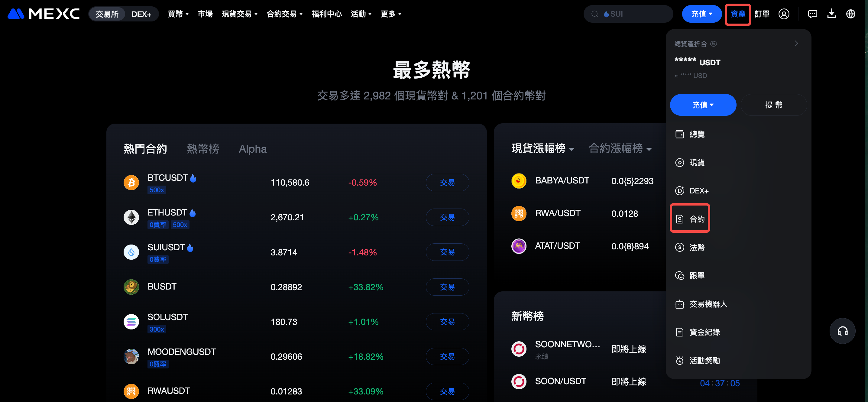The height and width of the screenshot is (402, 868).
Task: Click the hot flame icon beside SUIUSDT
Action: (190, 248)
